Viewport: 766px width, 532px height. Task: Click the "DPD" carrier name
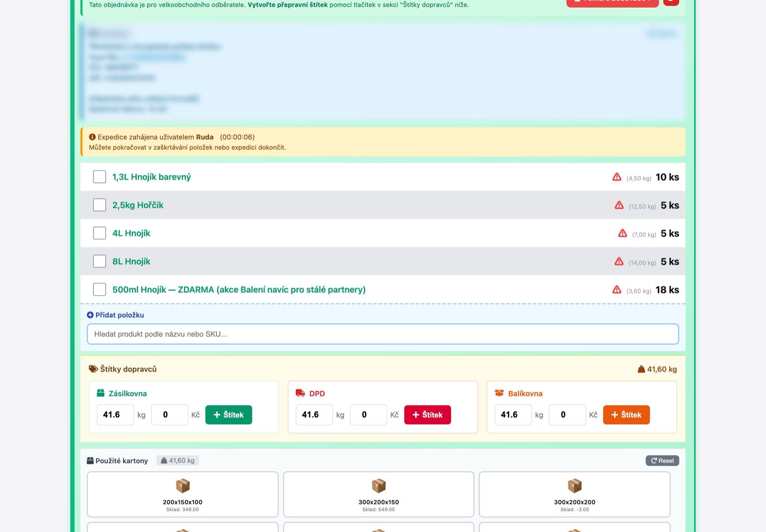[317, 394]
